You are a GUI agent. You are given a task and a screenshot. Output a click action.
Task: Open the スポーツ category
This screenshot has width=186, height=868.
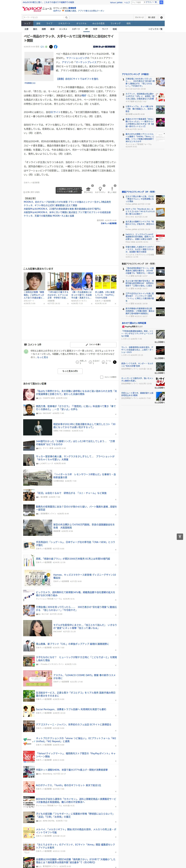[76, 29]
